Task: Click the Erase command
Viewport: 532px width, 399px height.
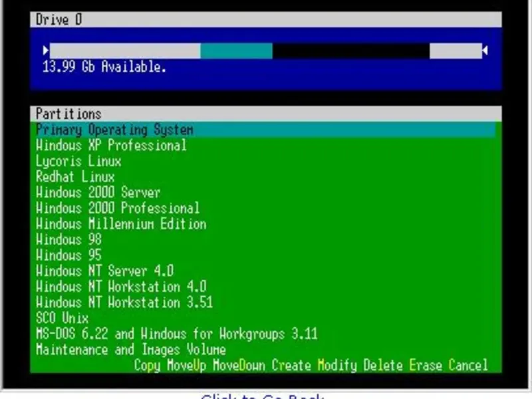Action: tap(426, 365)
